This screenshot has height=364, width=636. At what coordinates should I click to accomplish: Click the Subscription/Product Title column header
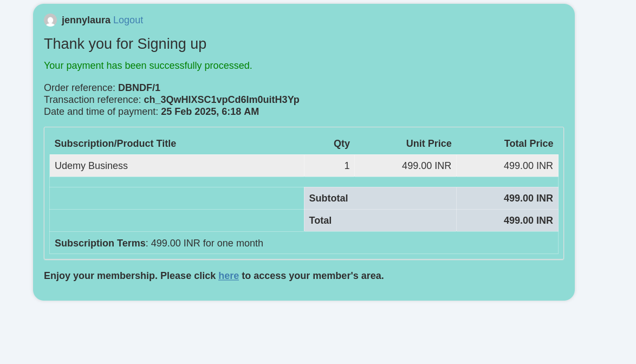115,144
